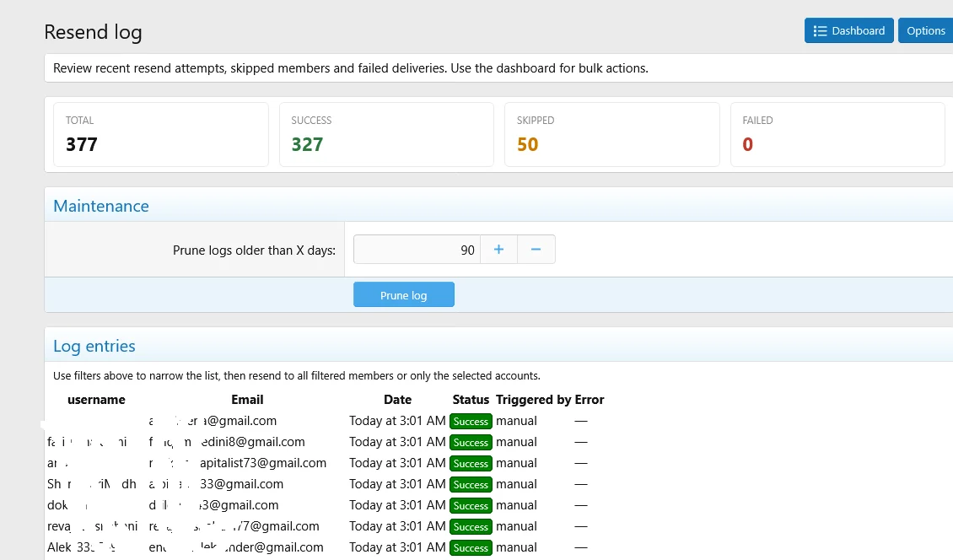Select the Total 377 stat card
This screenshot has width=953, height=560.
coord(160,135)
